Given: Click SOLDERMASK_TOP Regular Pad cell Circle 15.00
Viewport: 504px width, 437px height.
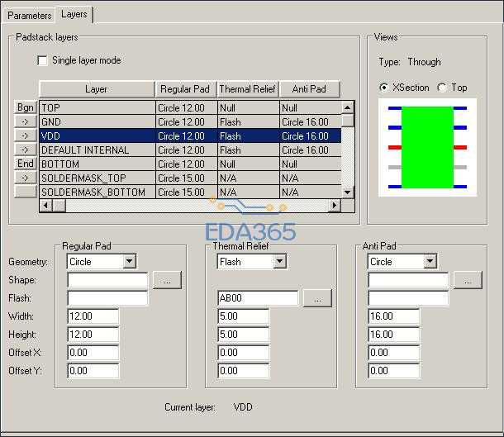Looking at the screenshot, I should 187,178.
